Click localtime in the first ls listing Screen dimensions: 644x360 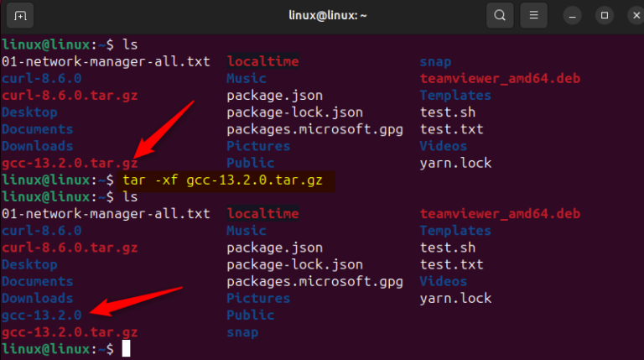(x=262, y=62)
